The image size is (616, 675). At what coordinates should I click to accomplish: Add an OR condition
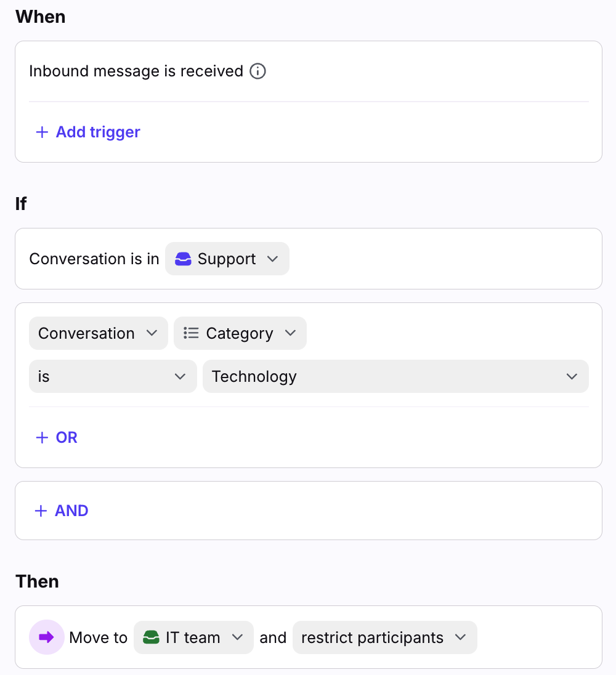coord(66,438)
